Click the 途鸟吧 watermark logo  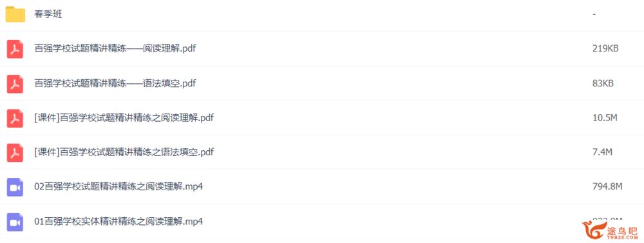click(609, 231)
